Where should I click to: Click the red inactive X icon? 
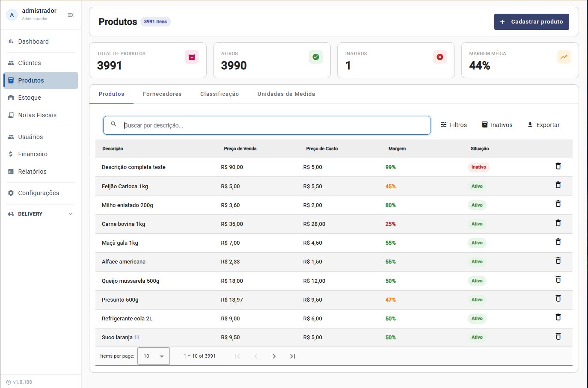click(x=440, y=57)
